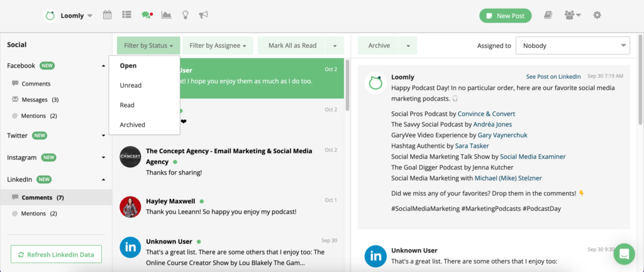Open the post ideas lightbulb icon
The image size is (644, 272).
coord(186,15)
